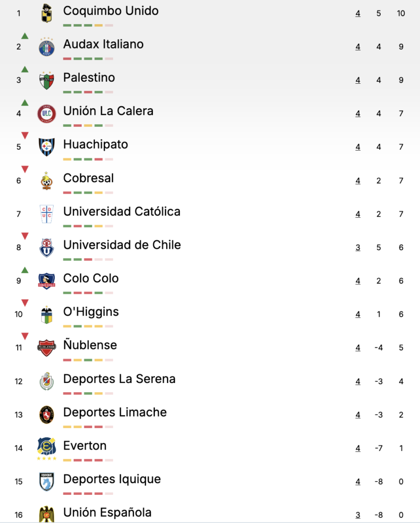Click Palestino's recent form indicator bars
420x523 pixels.
point(88,92)
